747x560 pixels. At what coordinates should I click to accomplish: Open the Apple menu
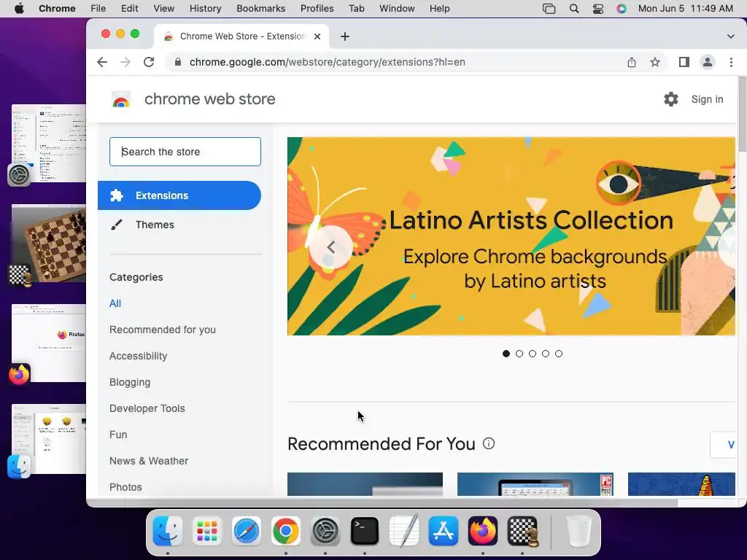click(19, 9)
